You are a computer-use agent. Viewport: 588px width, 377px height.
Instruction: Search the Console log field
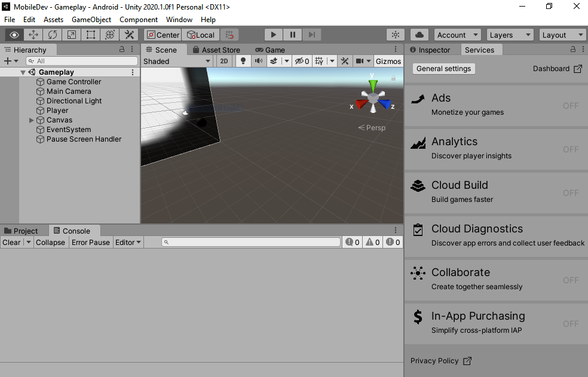(x=251, y=243)
